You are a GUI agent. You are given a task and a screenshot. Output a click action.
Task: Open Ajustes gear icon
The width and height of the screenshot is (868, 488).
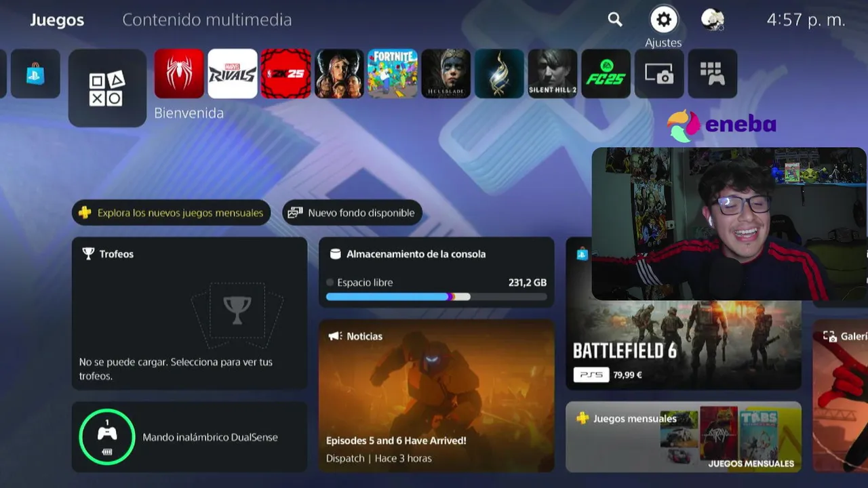tap(664, 20)
